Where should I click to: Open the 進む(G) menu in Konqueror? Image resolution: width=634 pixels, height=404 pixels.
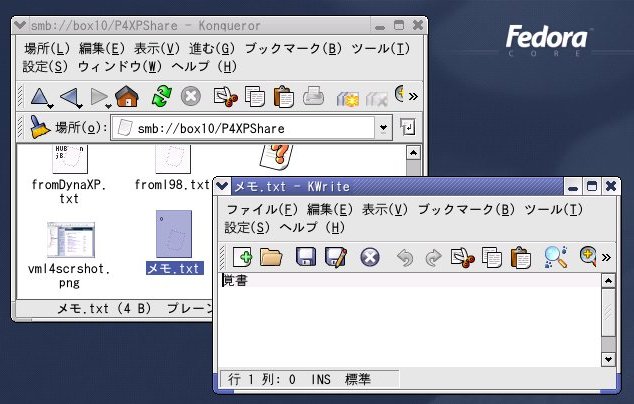point(212,49)
